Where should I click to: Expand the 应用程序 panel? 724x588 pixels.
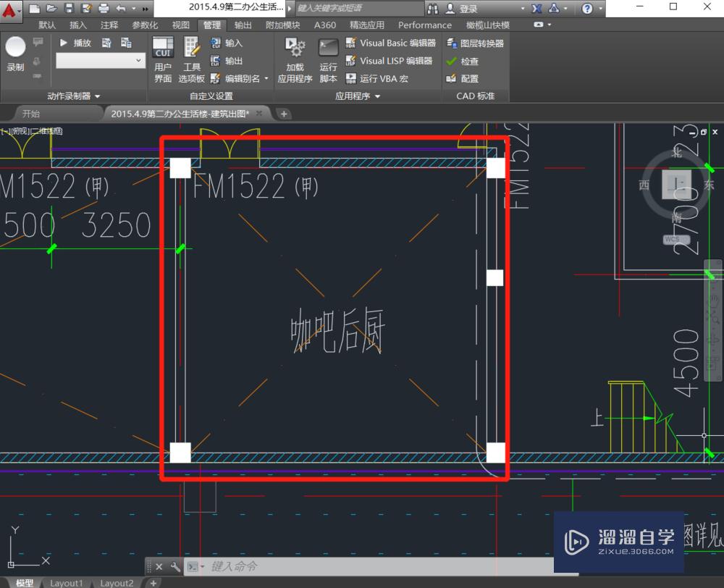376,95
